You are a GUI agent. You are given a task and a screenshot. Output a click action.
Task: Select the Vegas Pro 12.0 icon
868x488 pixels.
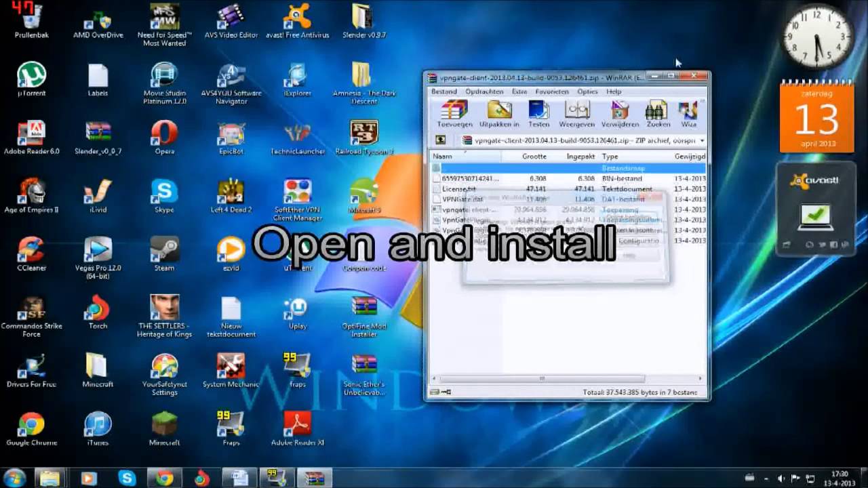[x=98, y=258]
